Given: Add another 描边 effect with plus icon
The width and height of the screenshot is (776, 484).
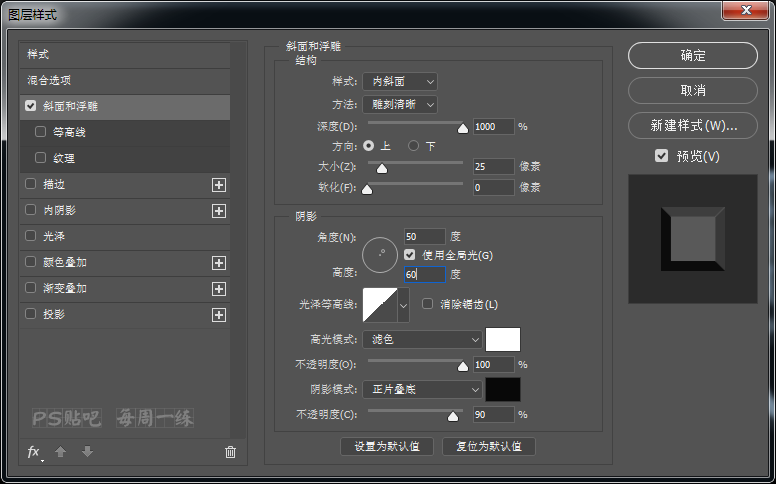Looking at the screenshot, I should (219, 185).
